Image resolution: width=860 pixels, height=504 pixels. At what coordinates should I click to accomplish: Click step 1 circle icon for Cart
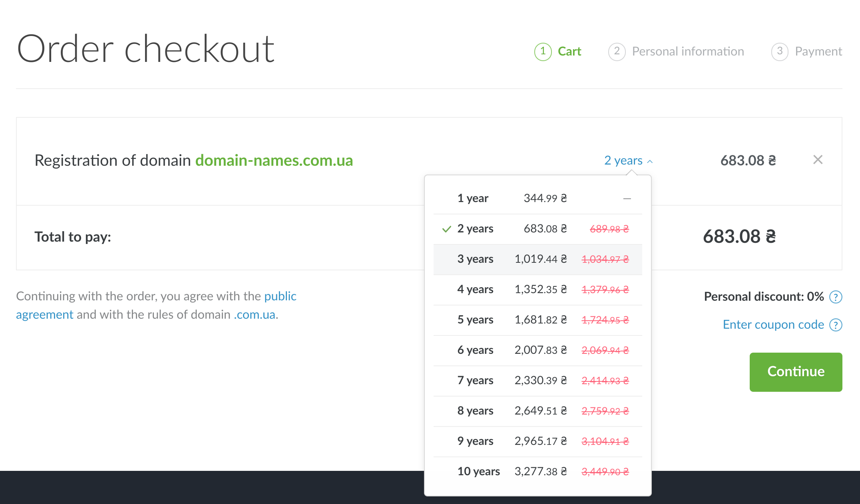tap(543, 52)
